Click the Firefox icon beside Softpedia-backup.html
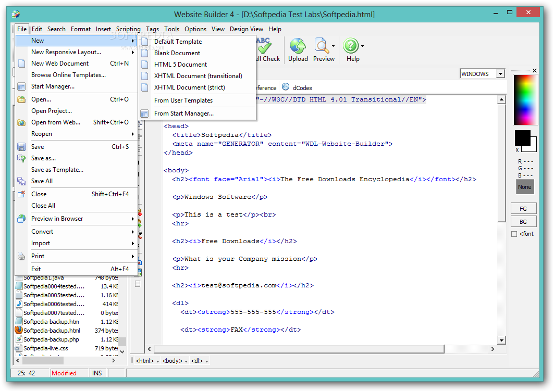Viewport: 554px width, 392px height. pos(19,330)
